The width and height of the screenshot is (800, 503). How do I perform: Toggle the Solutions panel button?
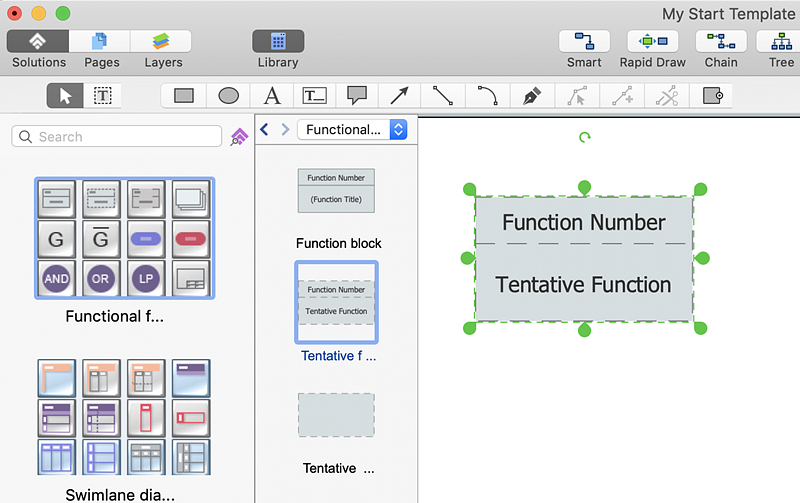click(38, 42)
